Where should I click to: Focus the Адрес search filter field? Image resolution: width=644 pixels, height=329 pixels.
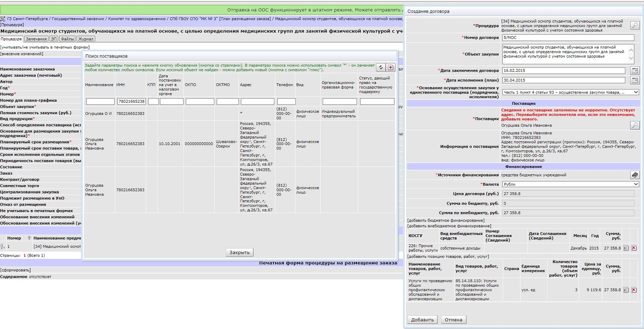[257, 101]
